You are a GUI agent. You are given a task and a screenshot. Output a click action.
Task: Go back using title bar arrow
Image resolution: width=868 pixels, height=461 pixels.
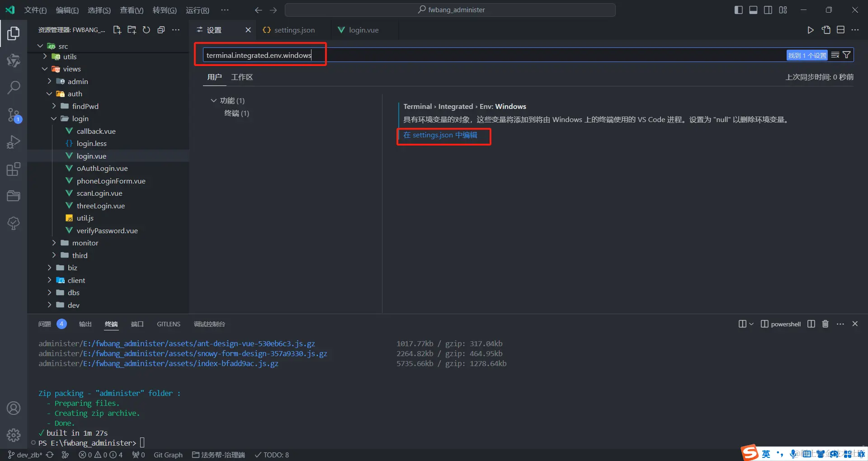click(x=259, y=10)
